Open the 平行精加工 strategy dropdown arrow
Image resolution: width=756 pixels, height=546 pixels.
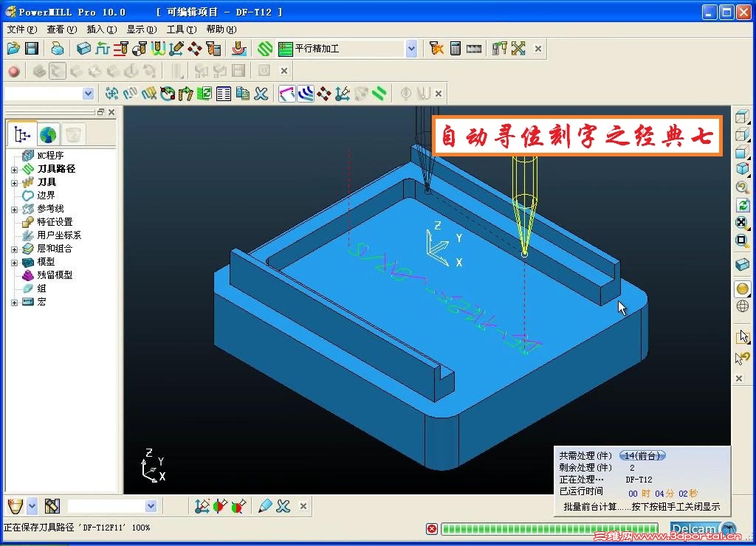[411, 49]
